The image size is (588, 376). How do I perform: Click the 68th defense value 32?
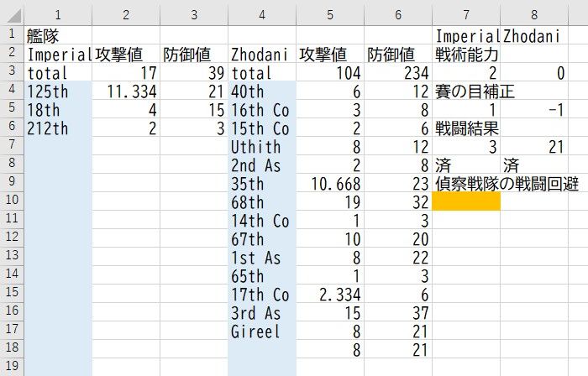click(398, 201)
